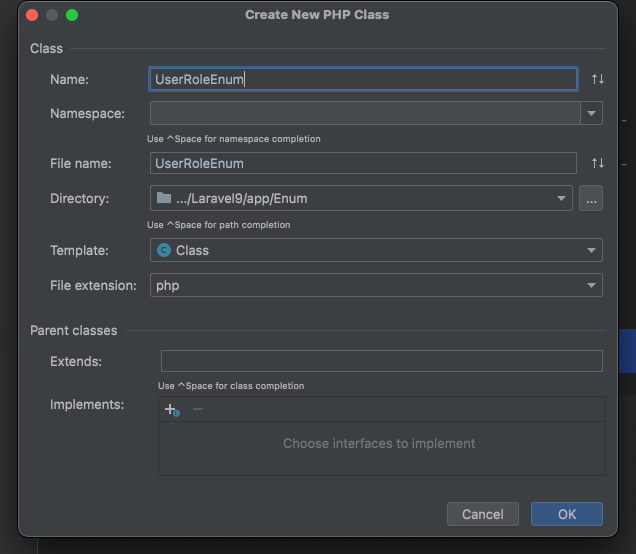Click the sort arrows icon beside Name field
Image resolution: width=636 pixels, height=554 pixels.
coord(597,79)
